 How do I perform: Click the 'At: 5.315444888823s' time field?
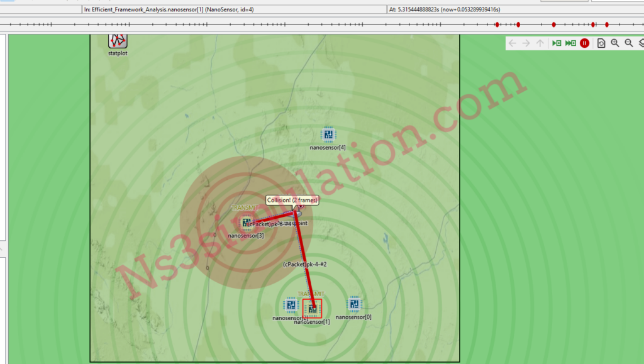pos(516,9)
